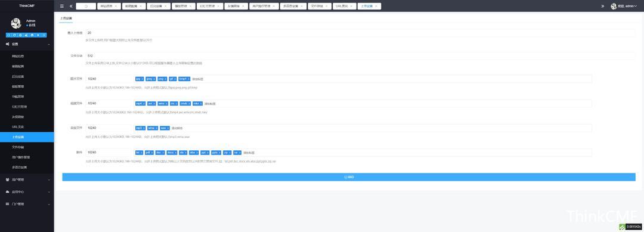Click the Admin avatar picture in sidebar

pos(16,23)
